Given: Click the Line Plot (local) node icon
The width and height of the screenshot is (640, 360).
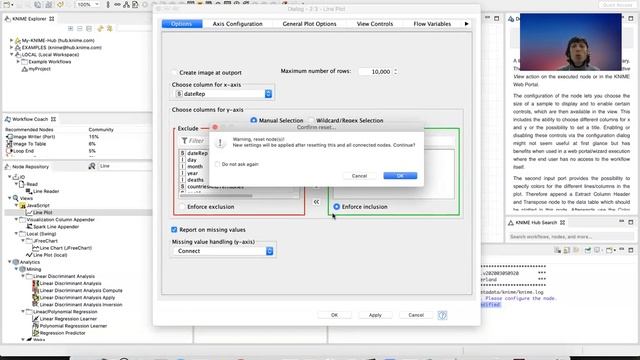Looking at the screenshot, I should click(x=29, y=255).
